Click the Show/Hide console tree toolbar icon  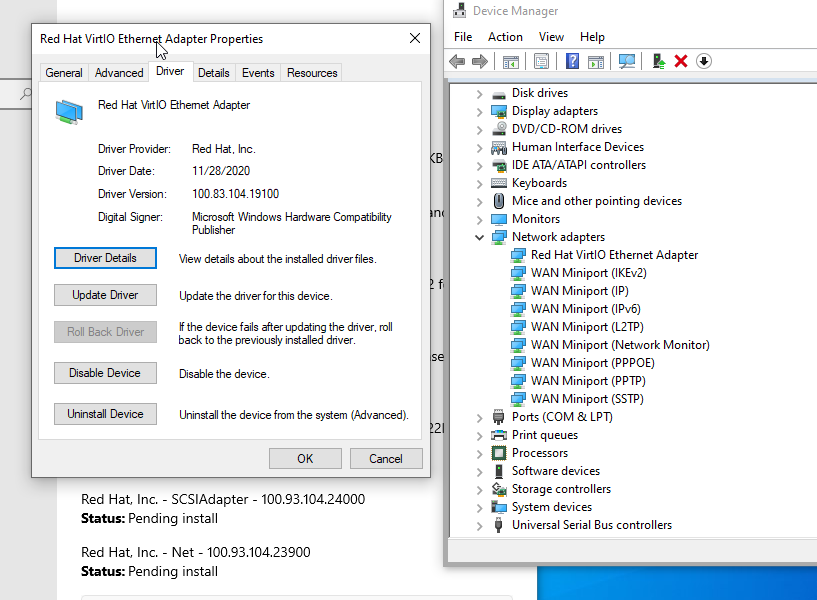[x=511, y=61]
